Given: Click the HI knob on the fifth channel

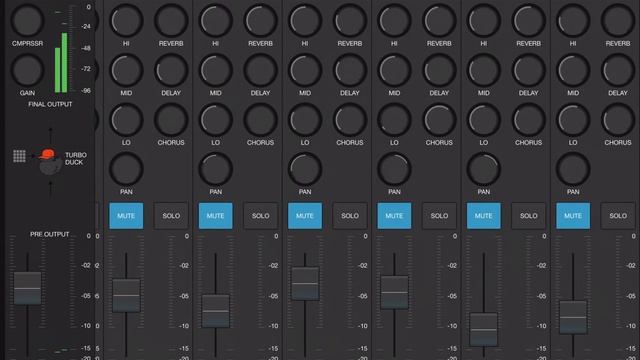Looking at the screenshot, I should [x=484, y=20].
